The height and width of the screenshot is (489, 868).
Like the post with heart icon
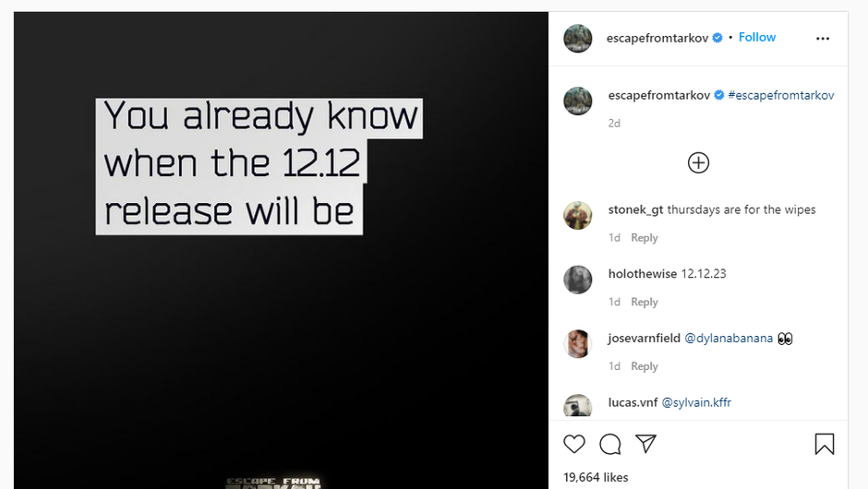click(x=574, y=444)
